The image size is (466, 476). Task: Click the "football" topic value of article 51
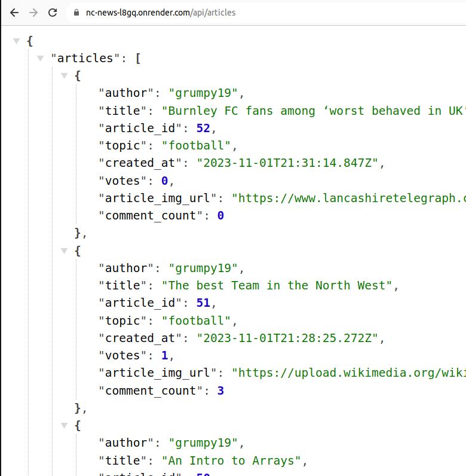click(x=197, y=321)
